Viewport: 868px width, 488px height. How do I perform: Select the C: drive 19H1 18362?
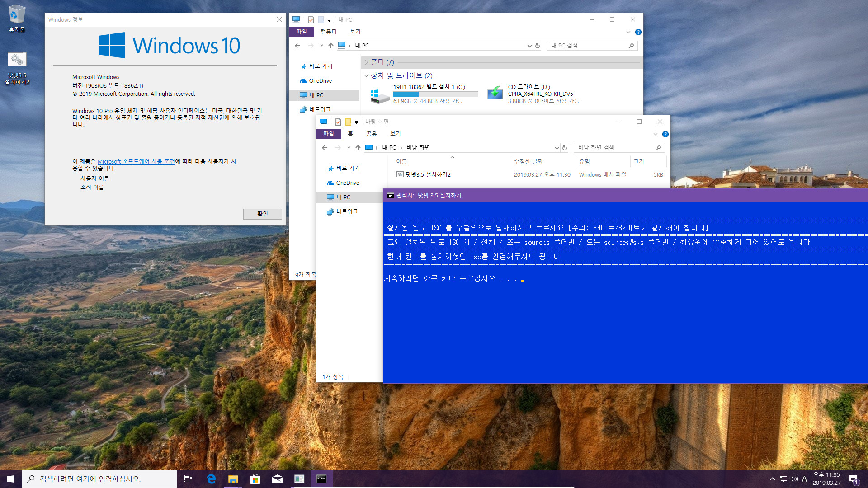(x=424, y=94)
